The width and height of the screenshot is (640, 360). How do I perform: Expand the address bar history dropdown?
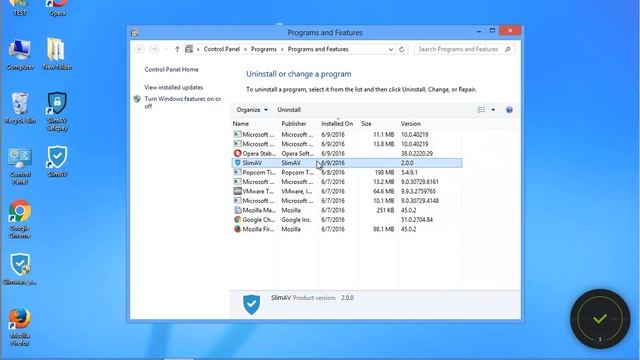click(x=391, y=49)
